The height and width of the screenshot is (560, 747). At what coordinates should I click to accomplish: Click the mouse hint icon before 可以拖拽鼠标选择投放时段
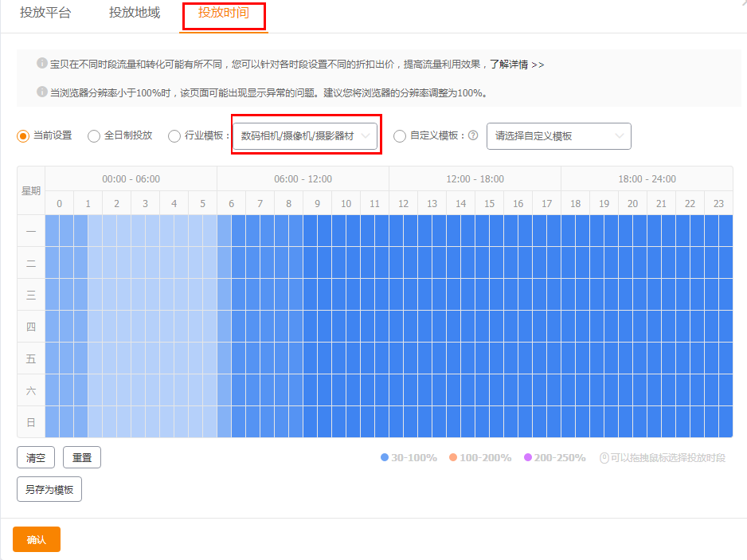604,458
